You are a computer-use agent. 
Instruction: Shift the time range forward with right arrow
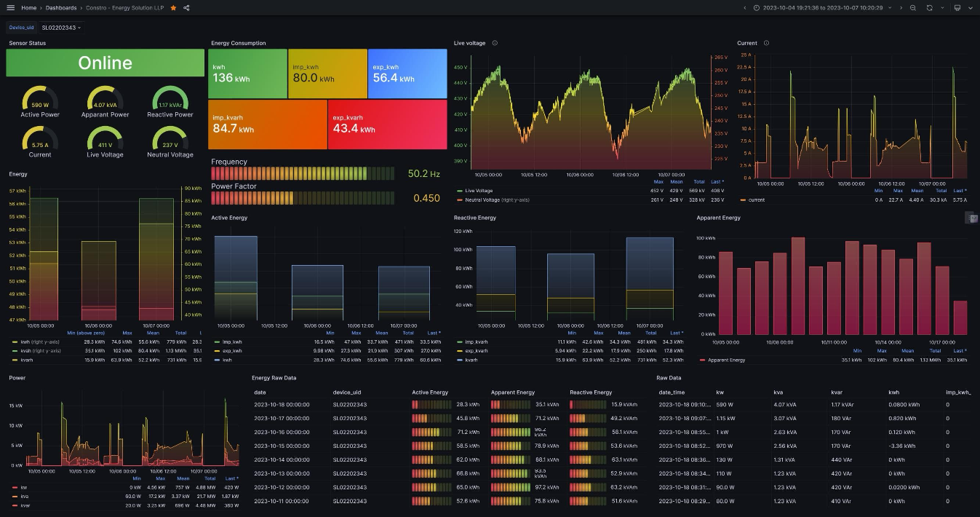pos(901,8)
